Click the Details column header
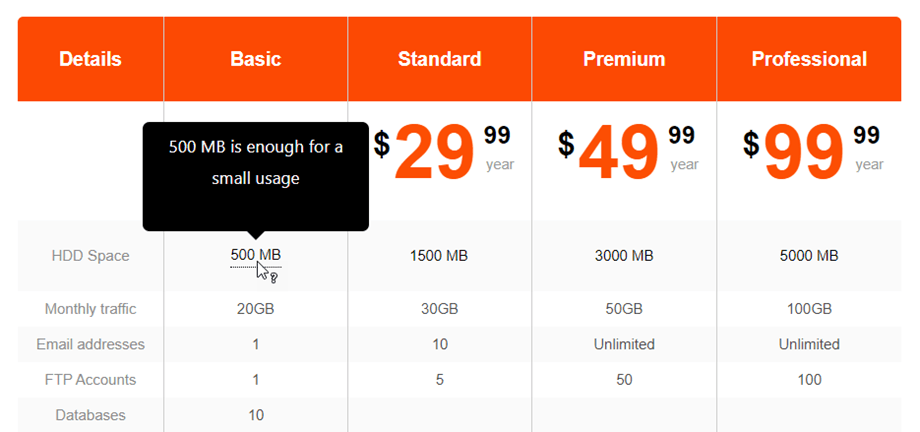Viewport: 920px width, 432px height. (x=90, y=59)
